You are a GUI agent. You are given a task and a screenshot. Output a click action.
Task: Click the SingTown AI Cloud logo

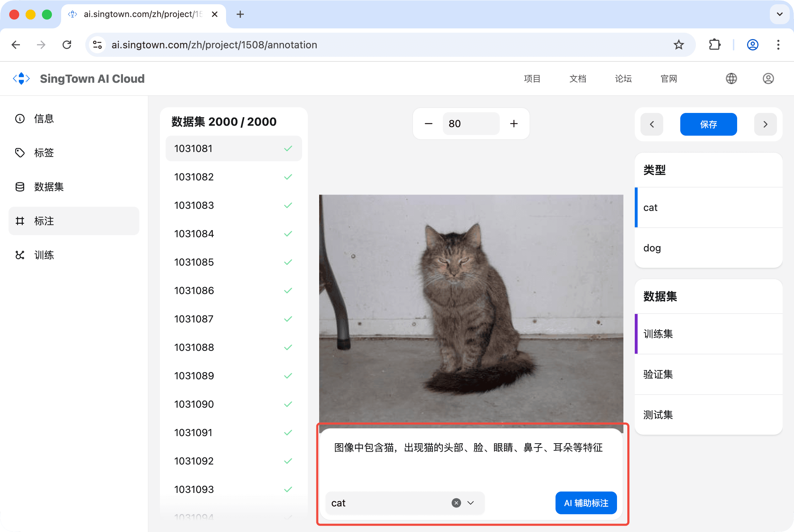pos(22,78)
